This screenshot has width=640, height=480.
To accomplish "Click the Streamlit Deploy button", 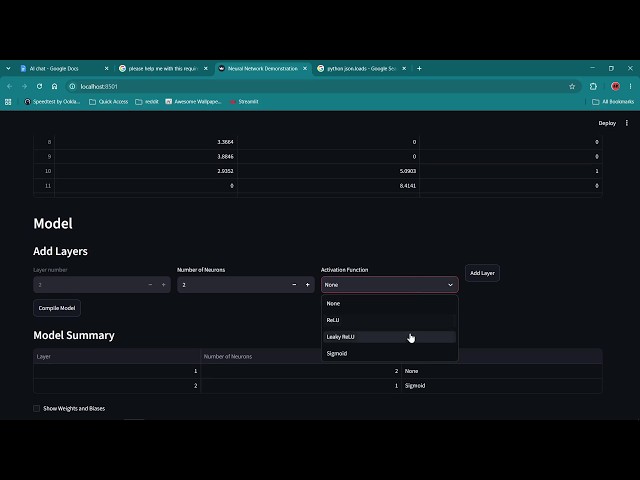I will (x=607, y=123).
